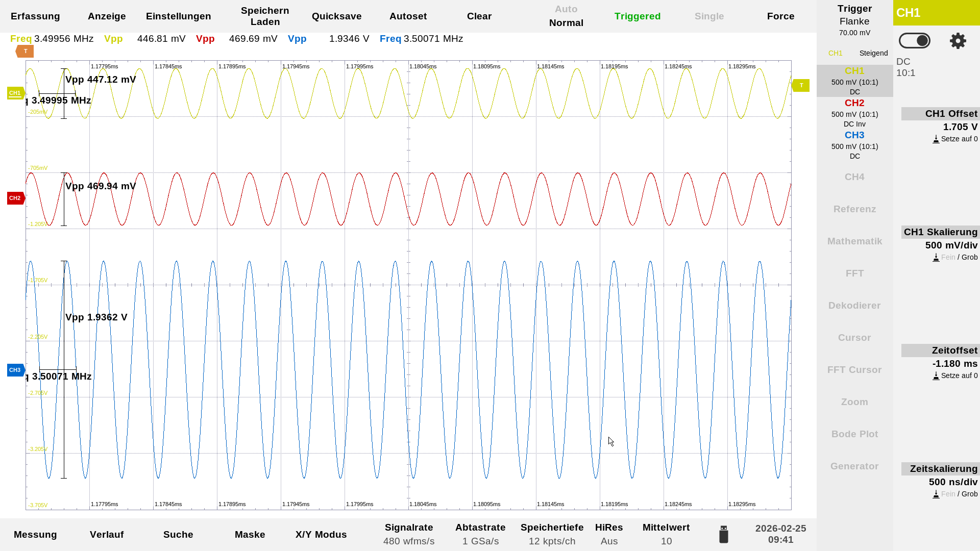Select the yellow CH1 ground marker
This screenshot has height=551, width=980.
pyautogui.click(x=15, y=93)
